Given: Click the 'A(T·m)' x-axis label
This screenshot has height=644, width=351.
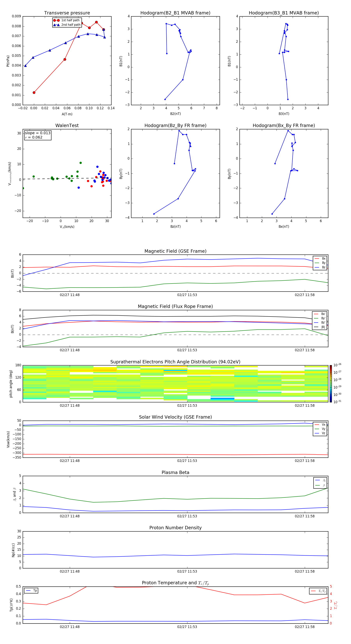Looking at the screenshot, I should tap(67, 114).
